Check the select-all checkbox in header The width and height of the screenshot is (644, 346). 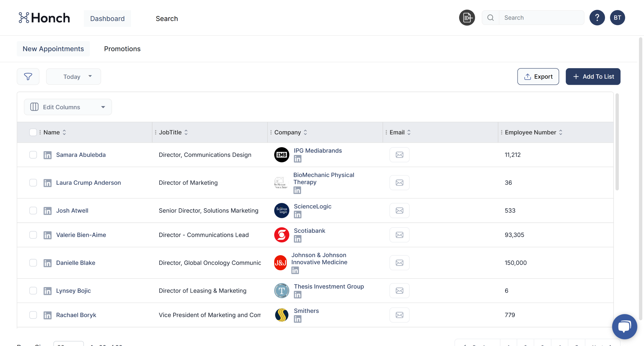coord(33,132)
